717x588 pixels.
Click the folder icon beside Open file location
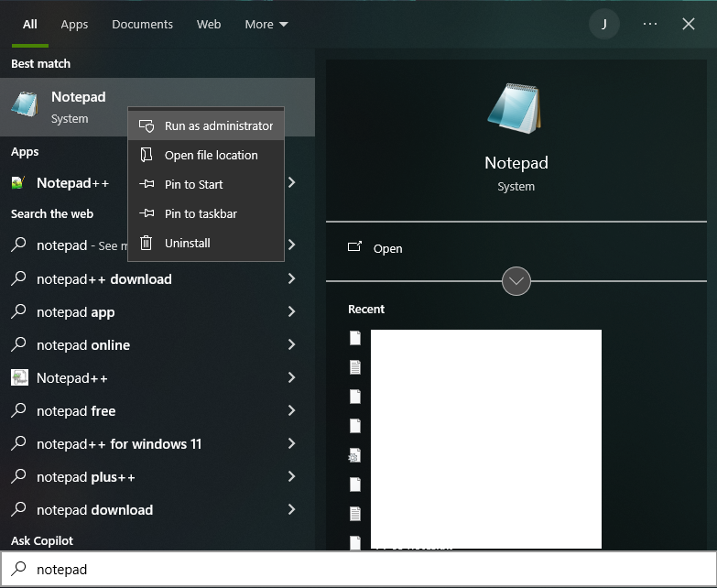[147, 155]
